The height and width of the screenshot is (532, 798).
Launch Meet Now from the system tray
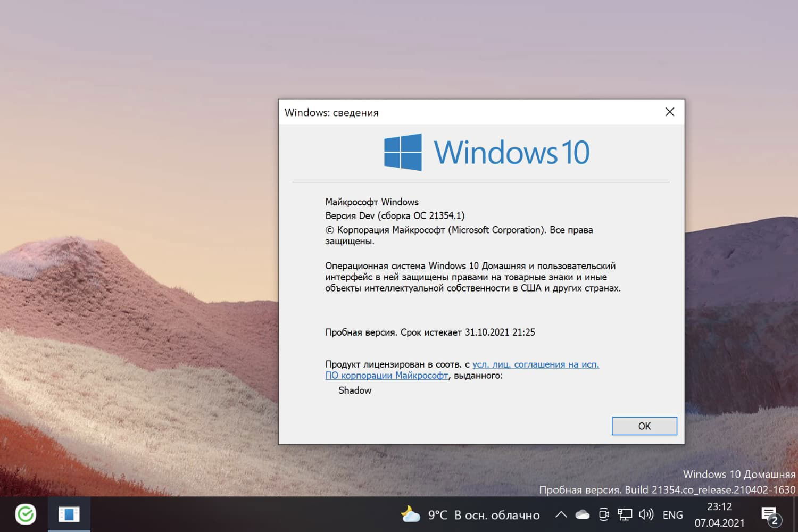click(604, 514)
